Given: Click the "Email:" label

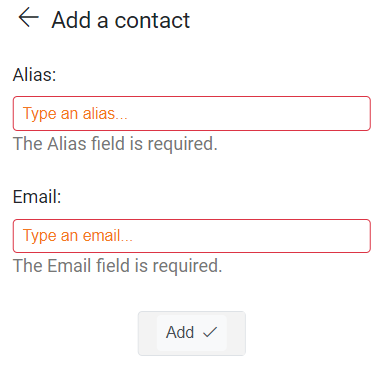Looking at the screenshot, I should (x=37, y=196).
